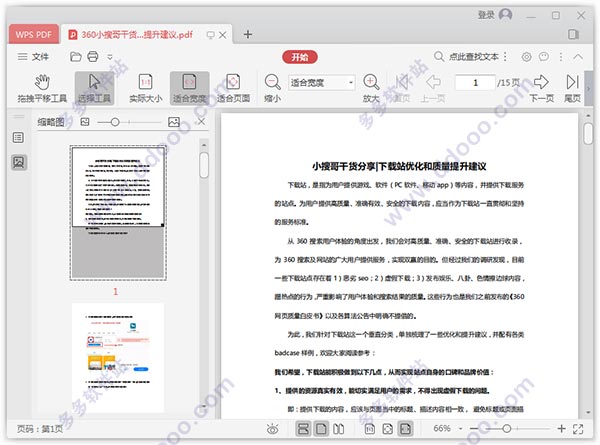Open the 文件 menu
The image size is (600, 445).
pos(33,57)
